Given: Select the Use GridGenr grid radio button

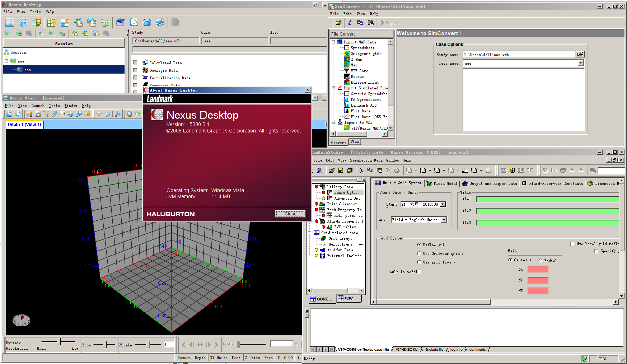Looking at the screenshot, I should (x=419, y=253).
